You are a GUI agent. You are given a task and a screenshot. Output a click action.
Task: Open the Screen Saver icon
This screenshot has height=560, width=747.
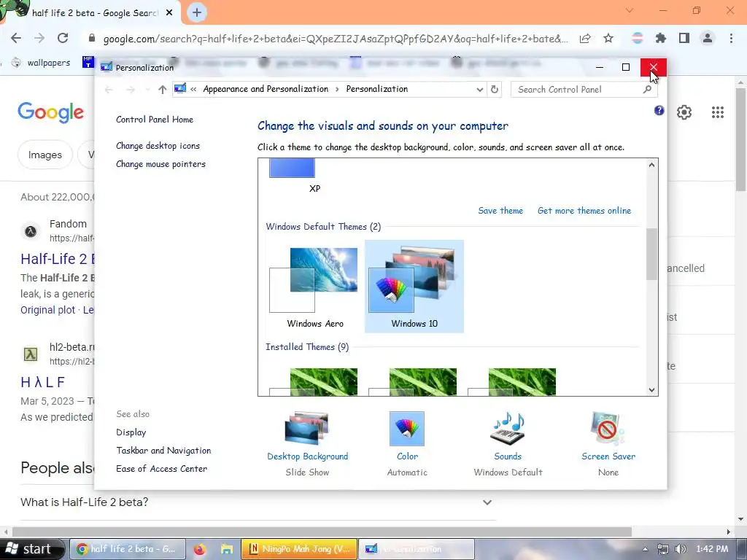[x=608, y=428]
